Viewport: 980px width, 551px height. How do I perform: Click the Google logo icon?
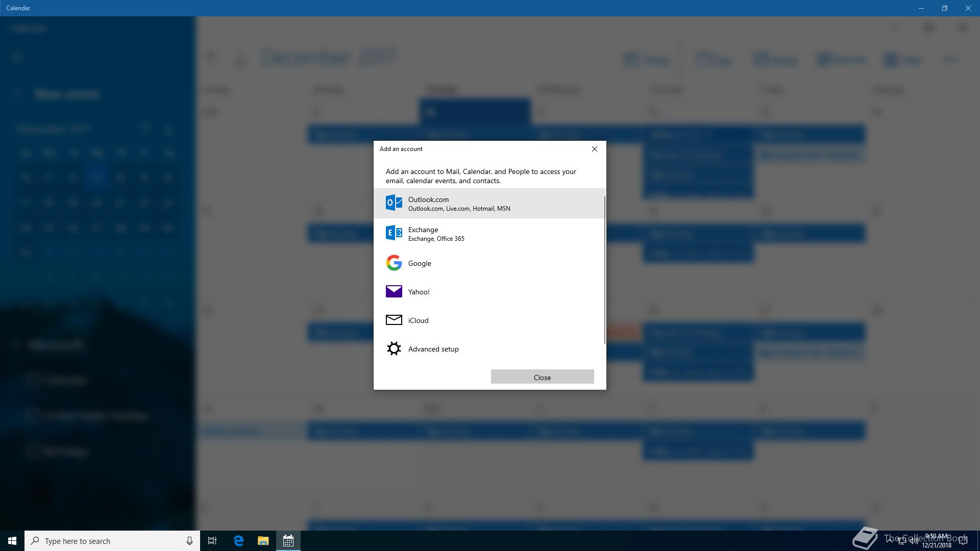pyautogui.click(x=394, y=263)
